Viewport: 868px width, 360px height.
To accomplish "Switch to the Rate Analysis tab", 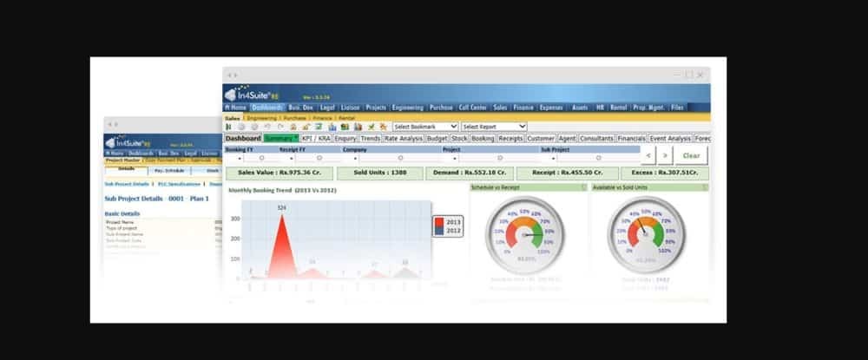I will click(404, 138).
